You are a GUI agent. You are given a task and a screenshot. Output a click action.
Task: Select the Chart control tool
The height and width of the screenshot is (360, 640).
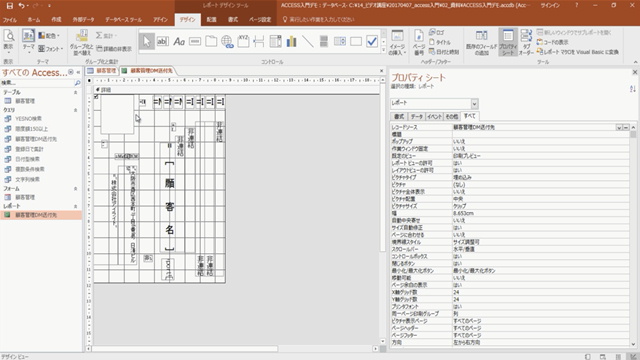(291, 41)
